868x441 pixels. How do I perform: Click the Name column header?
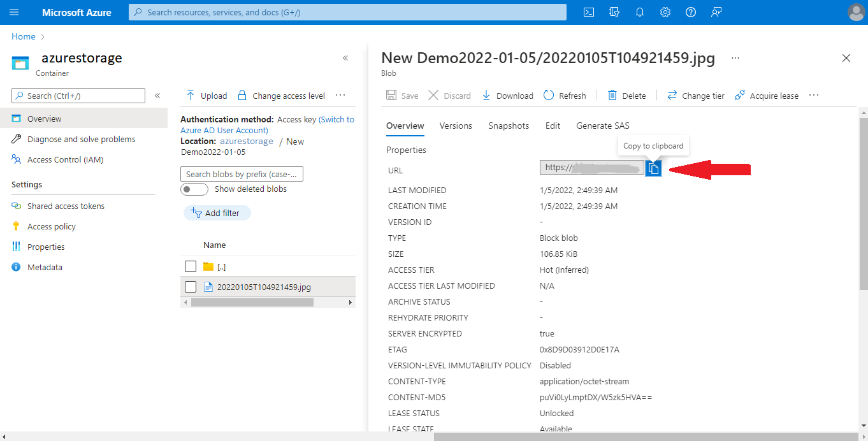coord(215,245)
